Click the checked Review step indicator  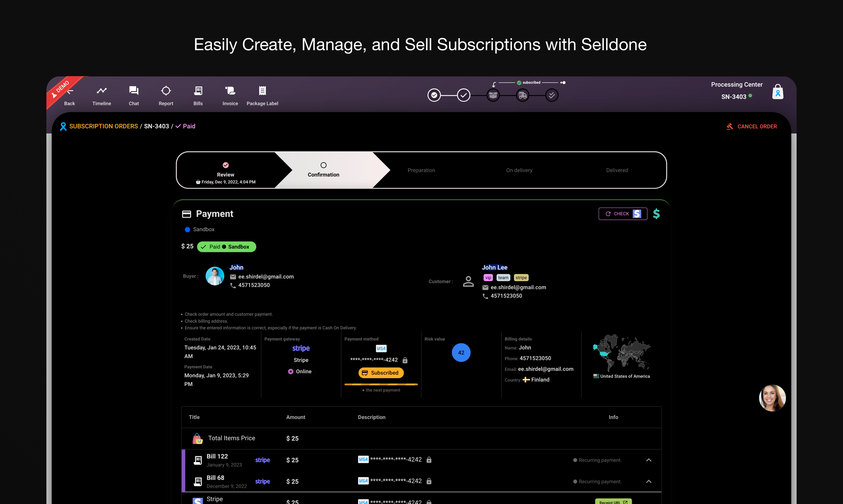point(226,165)
